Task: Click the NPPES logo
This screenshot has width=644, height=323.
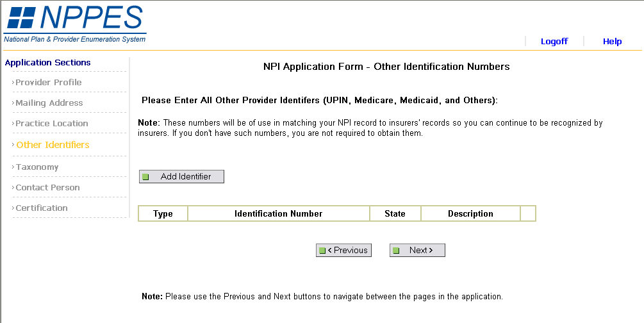Action: point(75,23)
